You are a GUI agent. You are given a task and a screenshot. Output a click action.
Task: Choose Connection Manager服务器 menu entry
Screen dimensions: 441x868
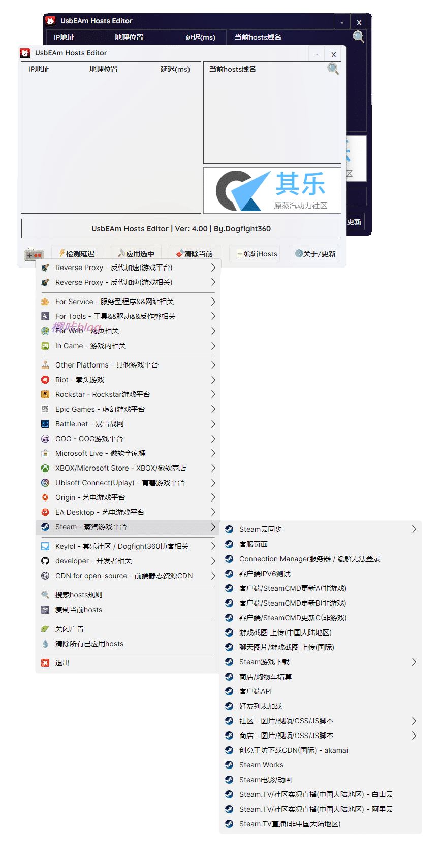tap(321, 559)
